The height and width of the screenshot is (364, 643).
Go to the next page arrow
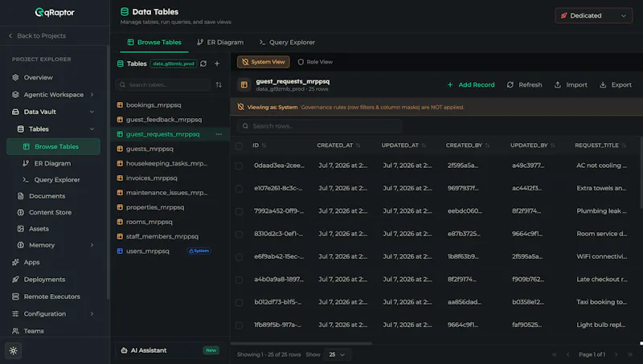616,354
